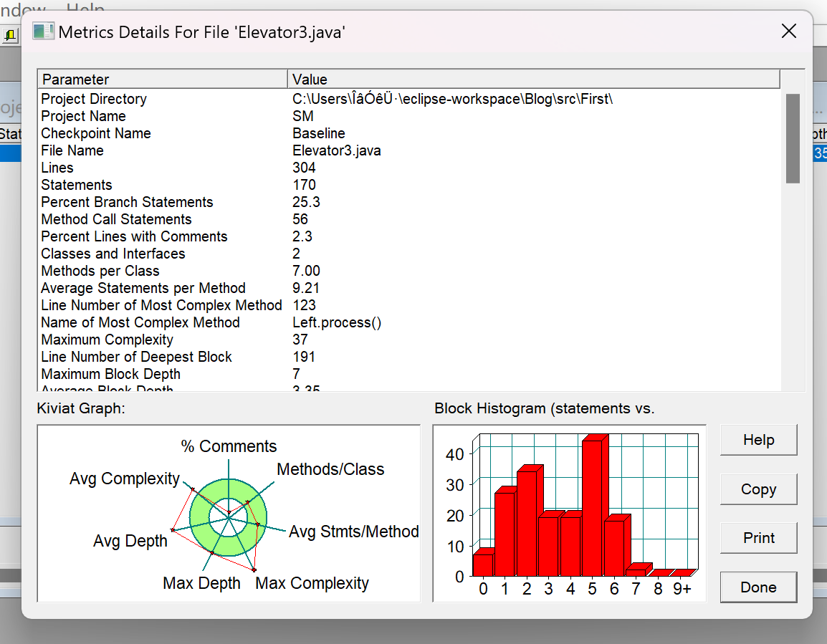Click the metrics dialog title icon
Viewport: 827px width, 644px height.
coord(43,31)
